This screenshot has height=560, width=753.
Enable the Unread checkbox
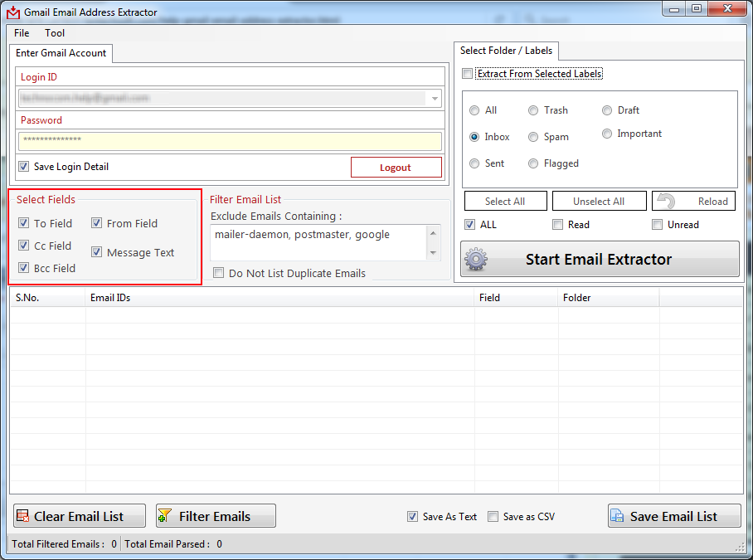(x=657, y=224)
